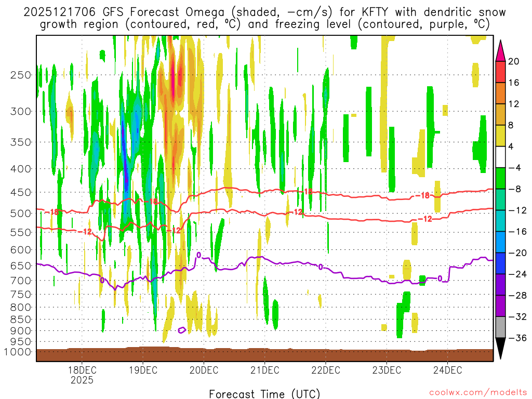Click the black arrow below the color scale
Viewport: 532px width, 399px height.
[501, 349]
